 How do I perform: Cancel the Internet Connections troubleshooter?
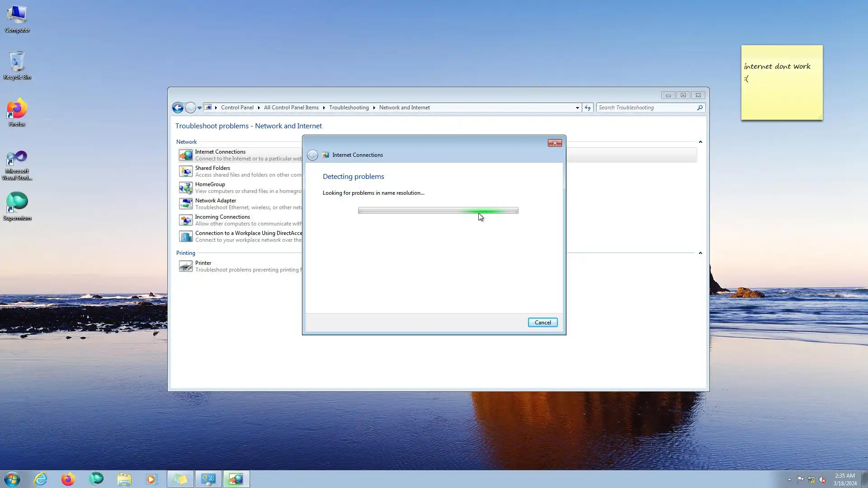(542, 323)
